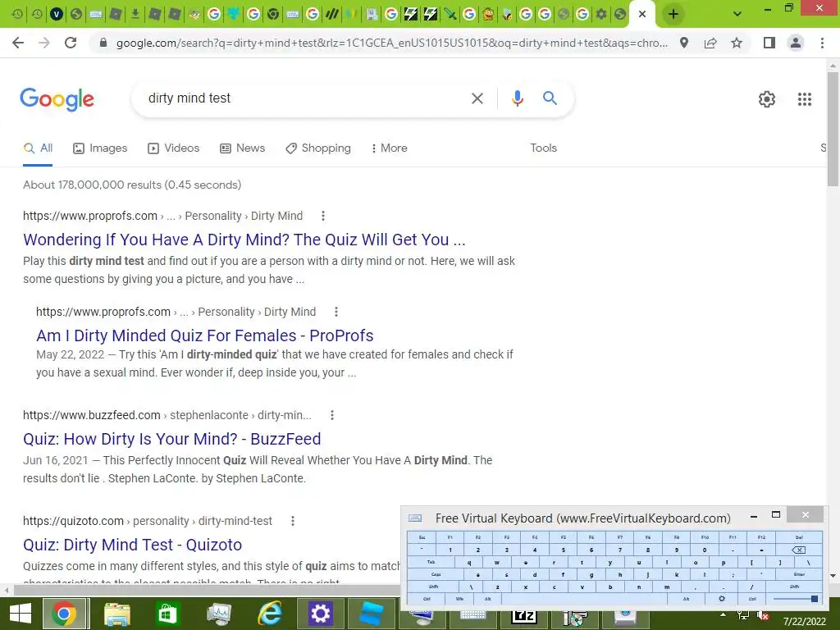Start voice search with microphone
The image size is (840, 630).
click(517, 98)
